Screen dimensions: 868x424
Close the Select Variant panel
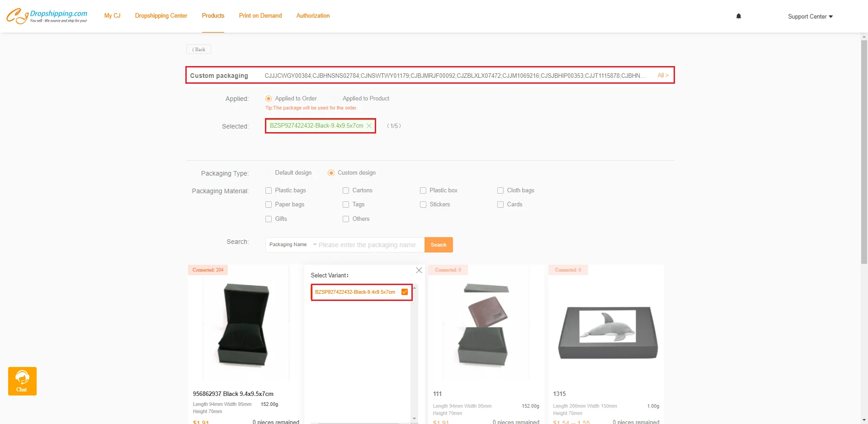[419, 270]
